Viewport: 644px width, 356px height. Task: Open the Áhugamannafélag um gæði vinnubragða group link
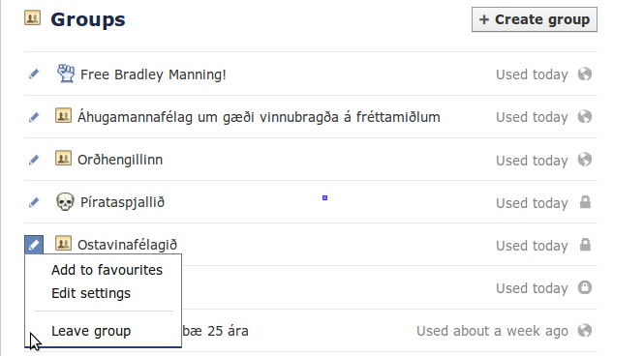(259, 117)
